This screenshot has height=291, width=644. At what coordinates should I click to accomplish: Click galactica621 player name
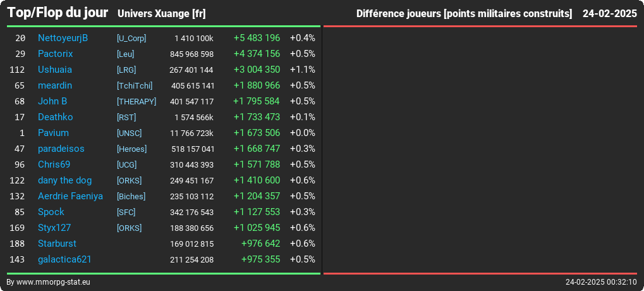coord(64,259)
